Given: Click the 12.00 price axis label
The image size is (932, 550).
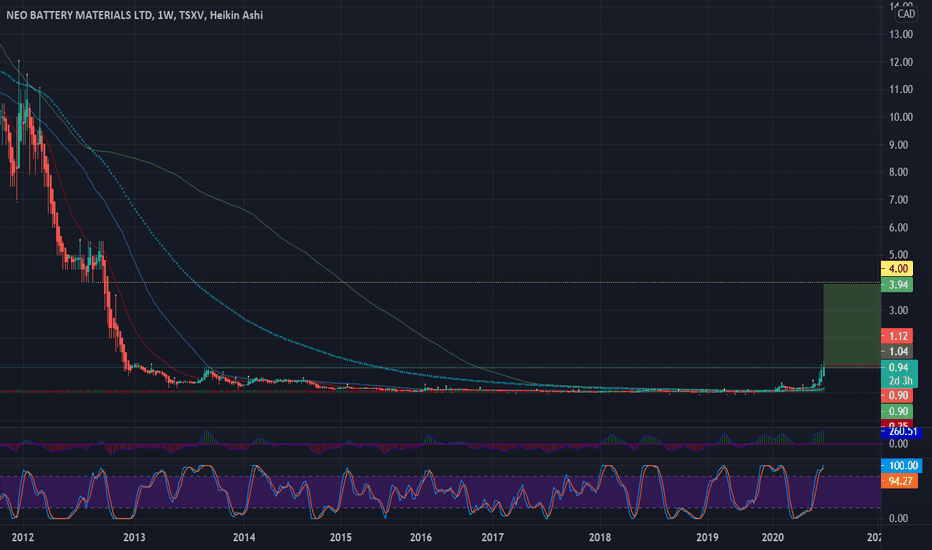Looking at the screenshot, I should pyautogui.click(x=901, y=62).
